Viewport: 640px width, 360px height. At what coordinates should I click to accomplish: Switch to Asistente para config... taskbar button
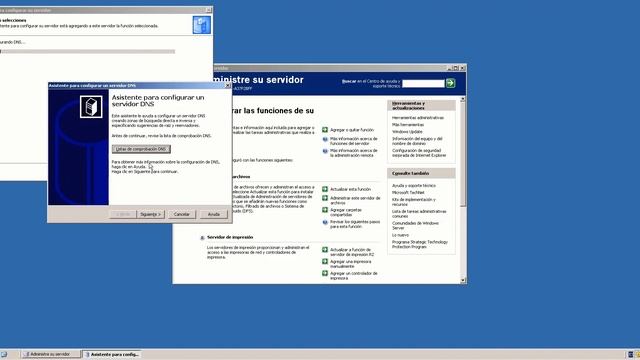tap(112, 354)
